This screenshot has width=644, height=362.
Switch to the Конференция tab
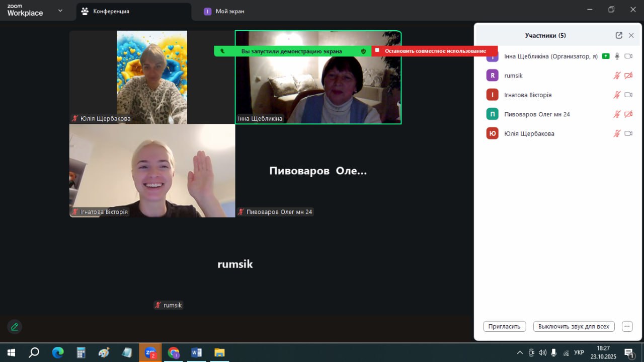(111, 11)
